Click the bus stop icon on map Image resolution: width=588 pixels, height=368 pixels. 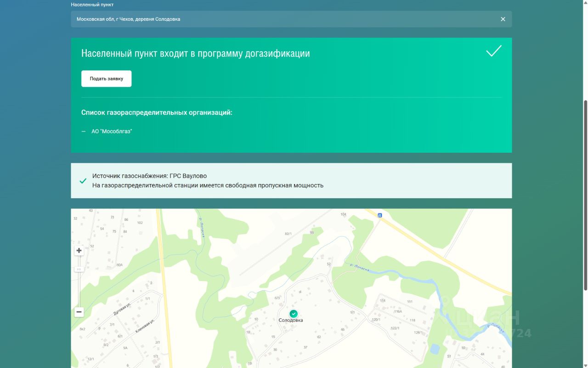[379, 215]
